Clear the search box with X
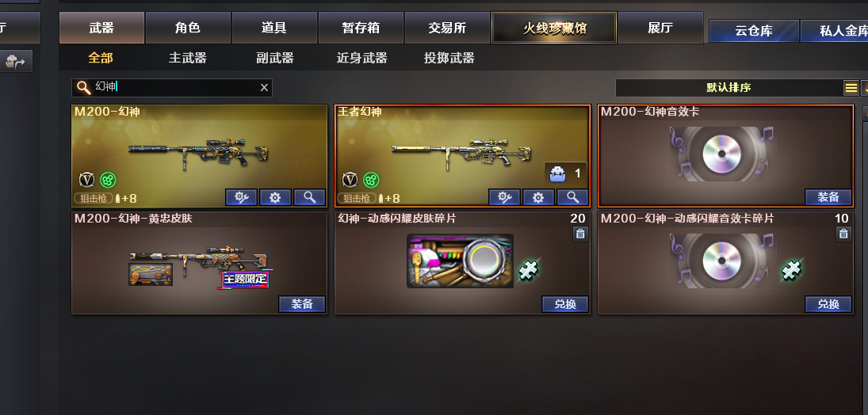The width and height of the screenshot is (868, 415). point(264,87)
